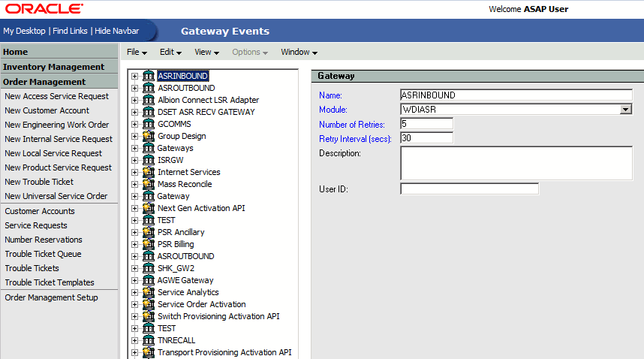This screenshot has width=644, height=359.
Task: Open Customer Accounts
Action: tap(40, 211)
